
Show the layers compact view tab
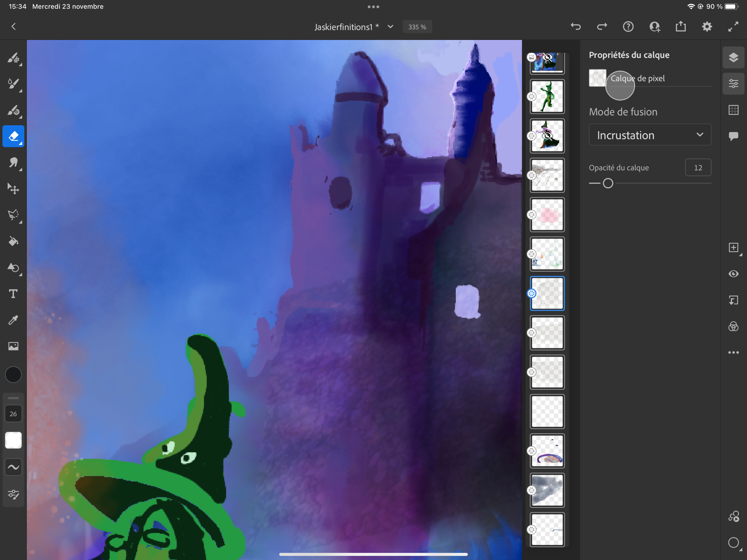click(733, 57)
